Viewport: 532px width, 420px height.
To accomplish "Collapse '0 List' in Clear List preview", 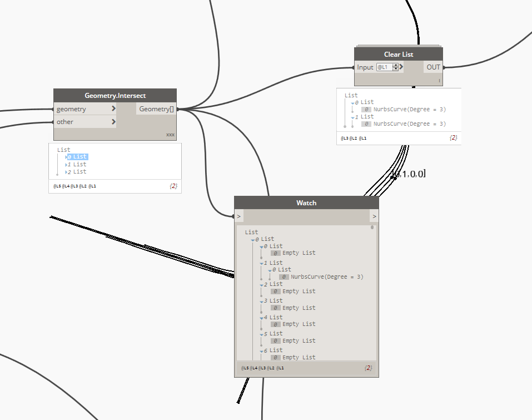I will [x=352, y=103].
